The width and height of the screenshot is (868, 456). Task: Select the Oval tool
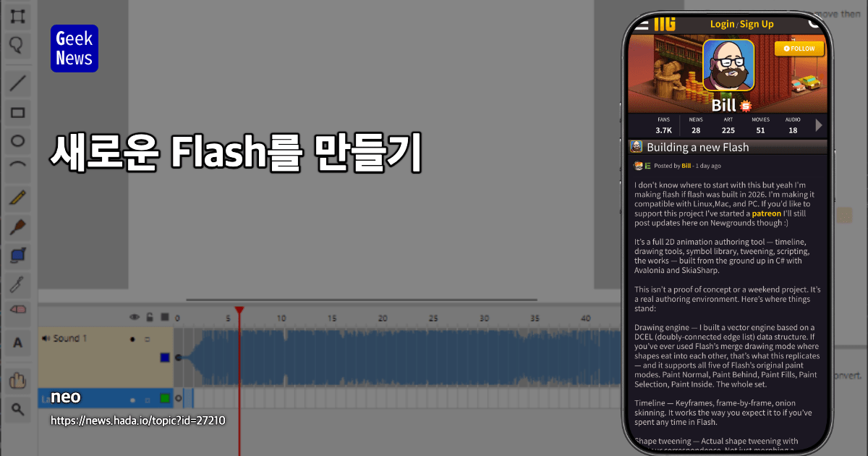[x=17, y=140]
